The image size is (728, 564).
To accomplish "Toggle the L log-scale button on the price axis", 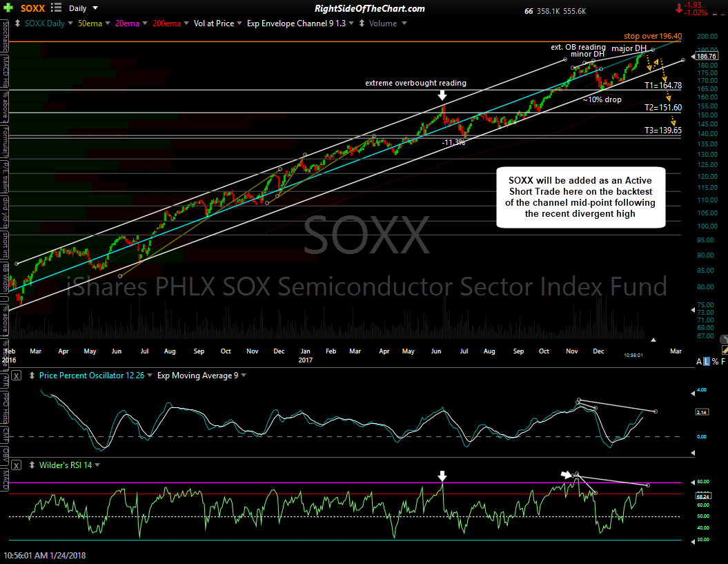I will pyautogui.click(x=707, y=361).
